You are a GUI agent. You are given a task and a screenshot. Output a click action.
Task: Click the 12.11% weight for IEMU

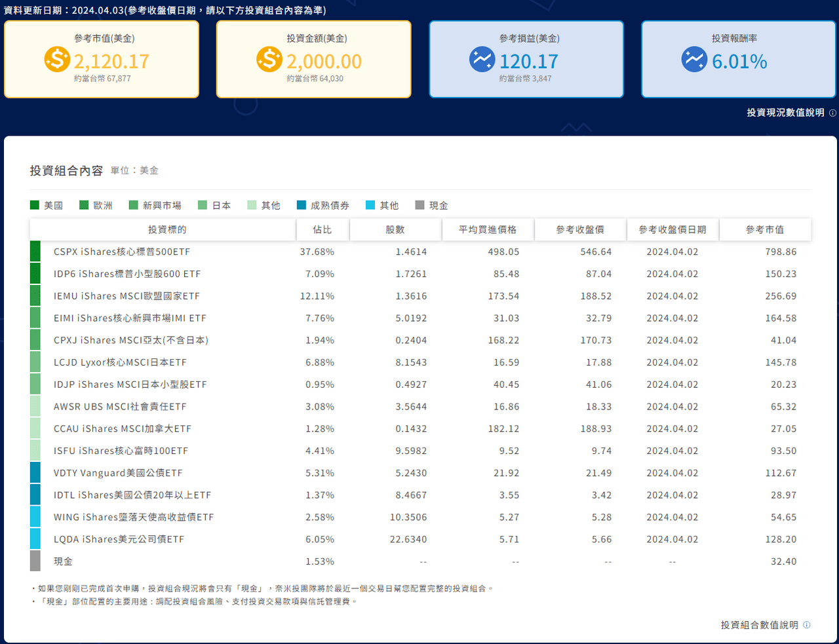(317, 296)
